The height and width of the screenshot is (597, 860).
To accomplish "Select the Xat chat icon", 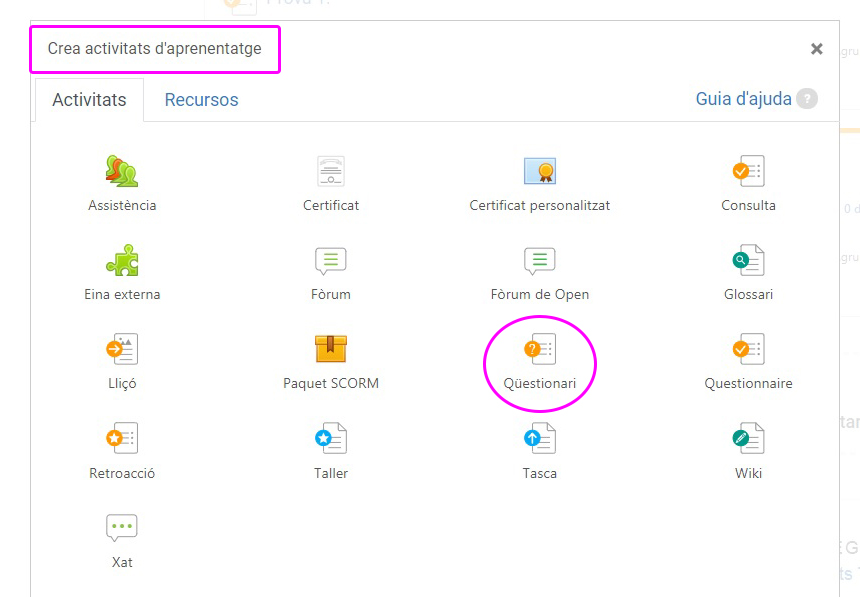I will coord(122,527).
